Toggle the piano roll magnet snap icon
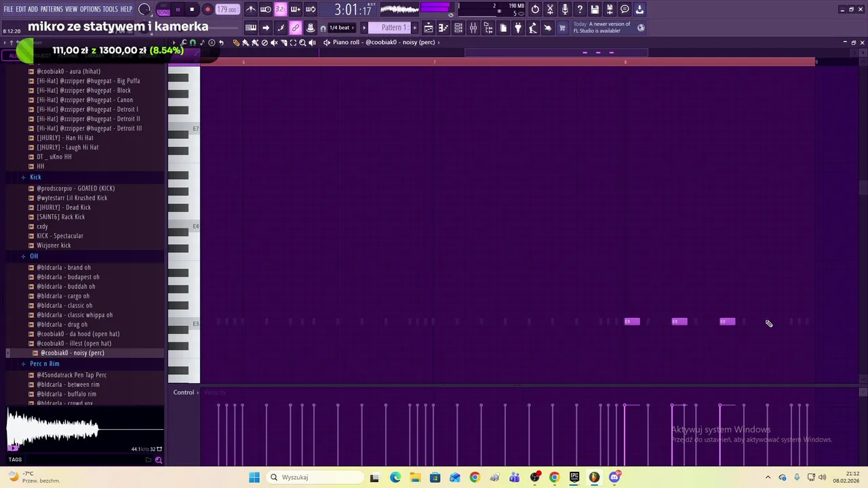This screenshot has width=868, height=488. click(193, 42)
